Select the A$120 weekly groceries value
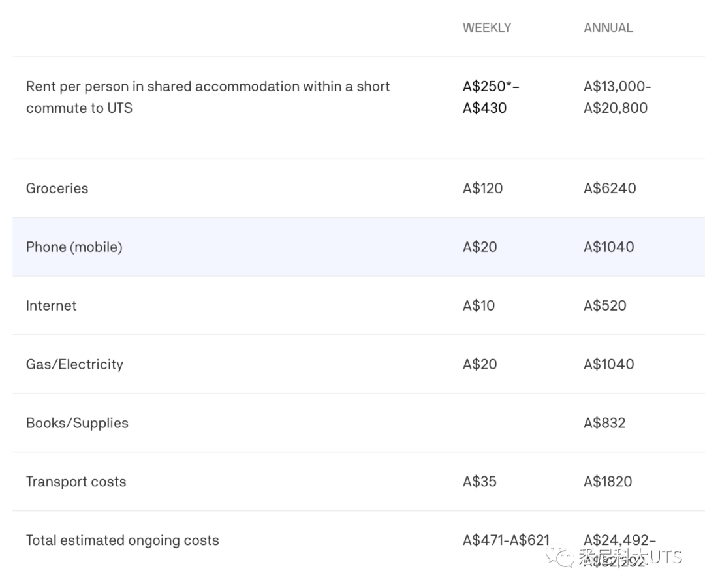705x588 pixels. 482,188
